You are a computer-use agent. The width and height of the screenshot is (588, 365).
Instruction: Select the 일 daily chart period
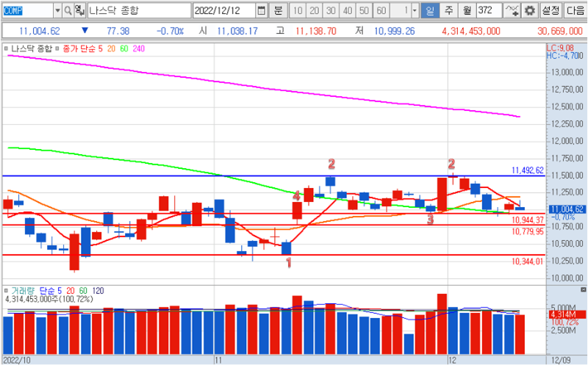coord(430,10)
